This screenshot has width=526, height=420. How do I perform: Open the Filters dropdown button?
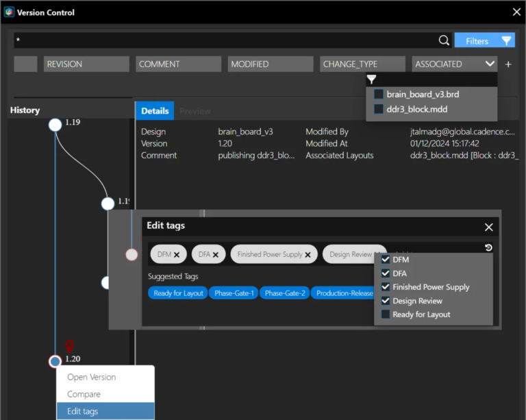point(484,40)
